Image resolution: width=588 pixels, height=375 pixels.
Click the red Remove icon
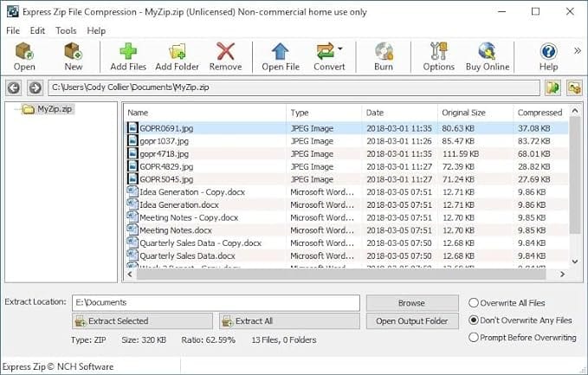pos(225,52)
